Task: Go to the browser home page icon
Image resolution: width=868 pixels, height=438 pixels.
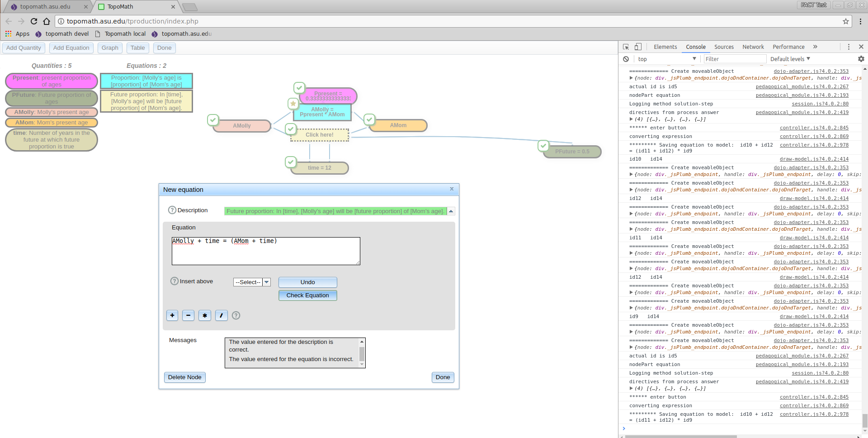Action: tap(47, 21)
